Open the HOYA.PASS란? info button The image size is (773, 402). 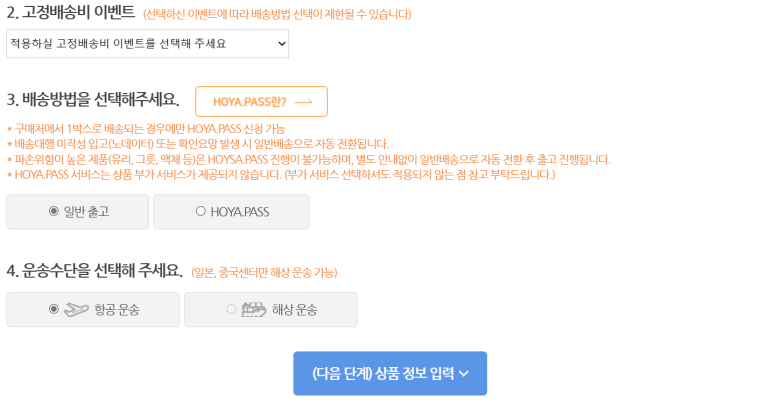coord(261,102)
